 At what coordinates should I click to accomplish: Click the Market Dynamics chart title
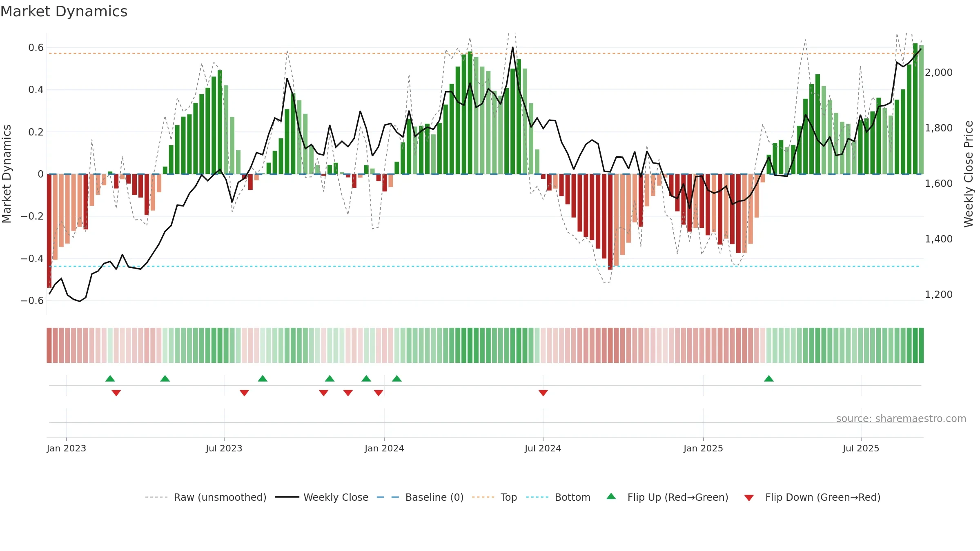coord(64,11)
